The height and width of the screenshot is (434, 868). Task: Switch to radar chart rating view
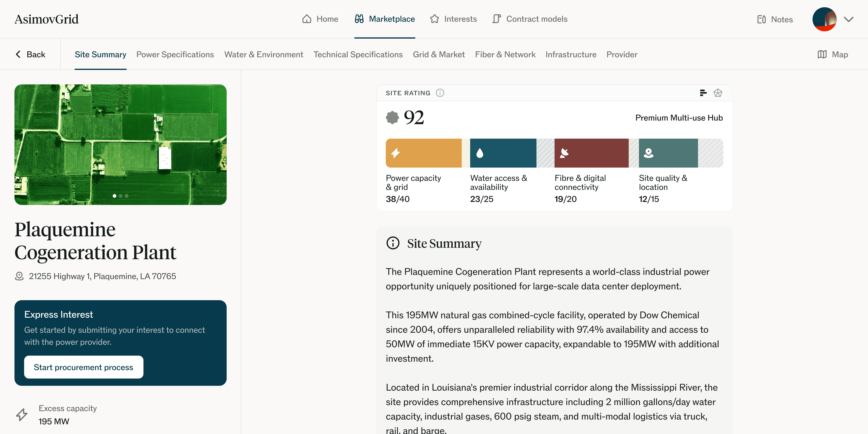pyautogui.click(x=718, y=93)
